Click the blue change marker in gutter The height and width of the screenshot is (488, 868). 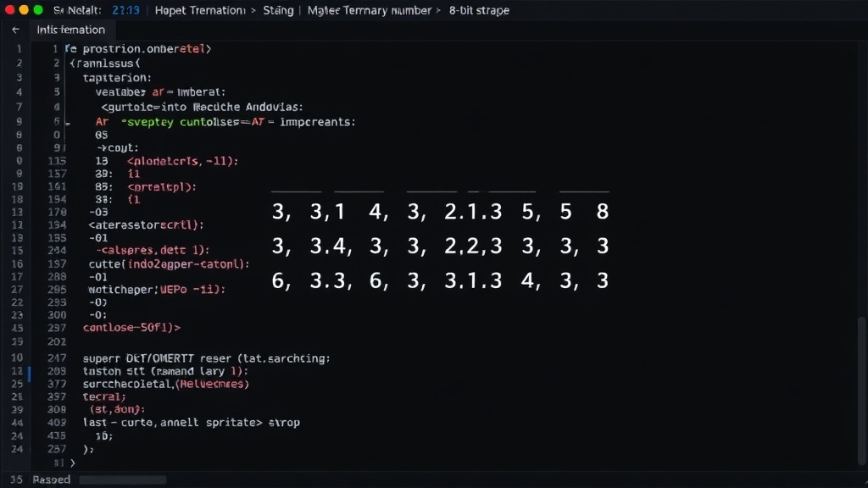tap(30, 374)
